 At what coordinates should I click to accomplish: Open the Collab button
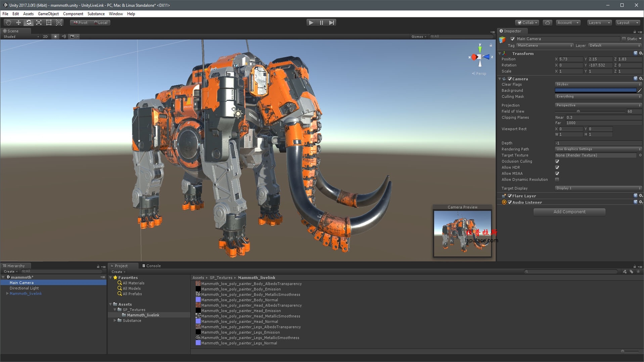[x=527, y=22]
